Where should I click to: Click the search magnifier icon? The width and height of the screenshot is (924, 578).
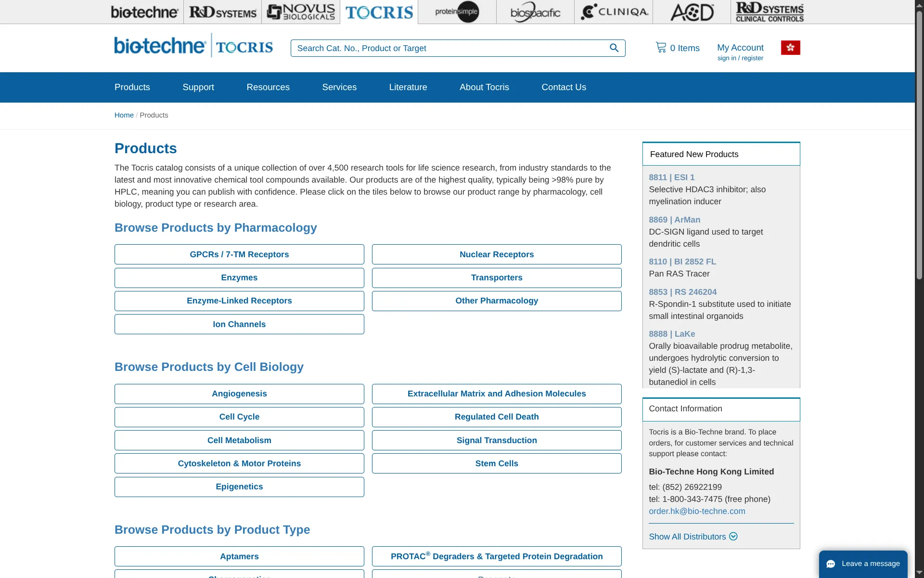(614, 48)
